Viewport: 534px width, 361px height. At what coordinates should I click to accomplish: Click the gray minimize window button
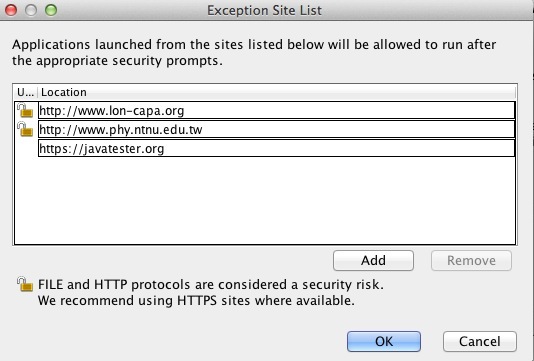pyautogui.click(x=31, y=10)
